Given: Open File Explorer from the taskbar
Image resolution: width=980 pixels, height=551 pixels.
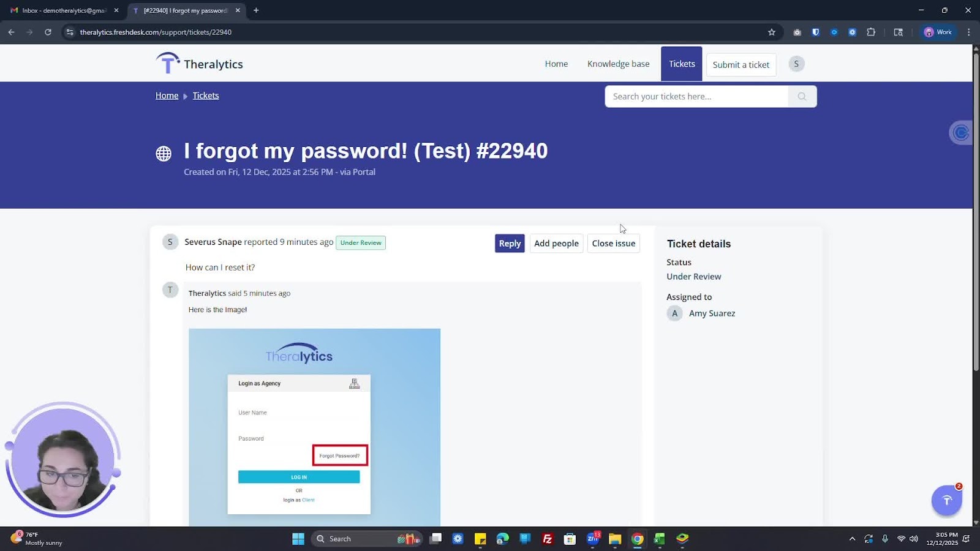Looking at the screenshot, I should pyautogui.click(x=615, y=539).
